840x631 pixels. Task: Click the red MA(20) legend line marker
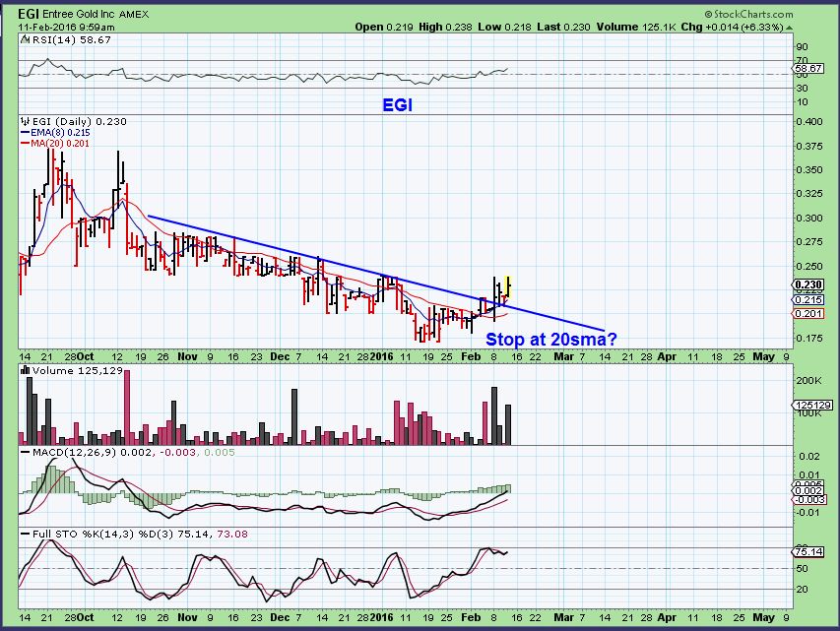pos(26,143)
